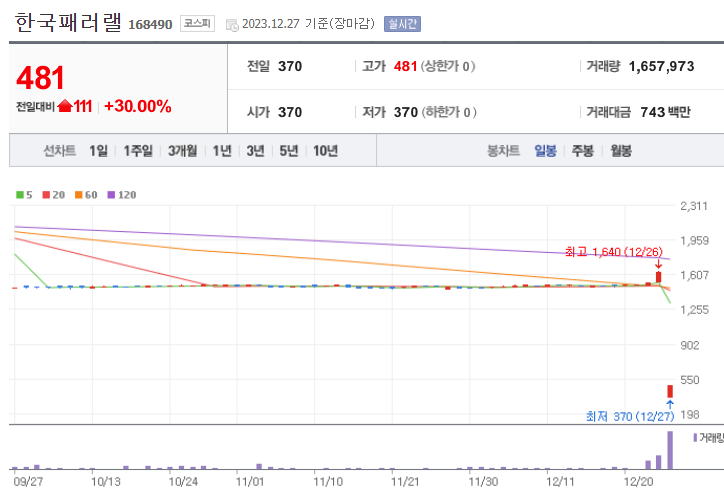Click the 실시간 realtime badge
The width and height of the screenshot is (724, 498).
[402, 24]
